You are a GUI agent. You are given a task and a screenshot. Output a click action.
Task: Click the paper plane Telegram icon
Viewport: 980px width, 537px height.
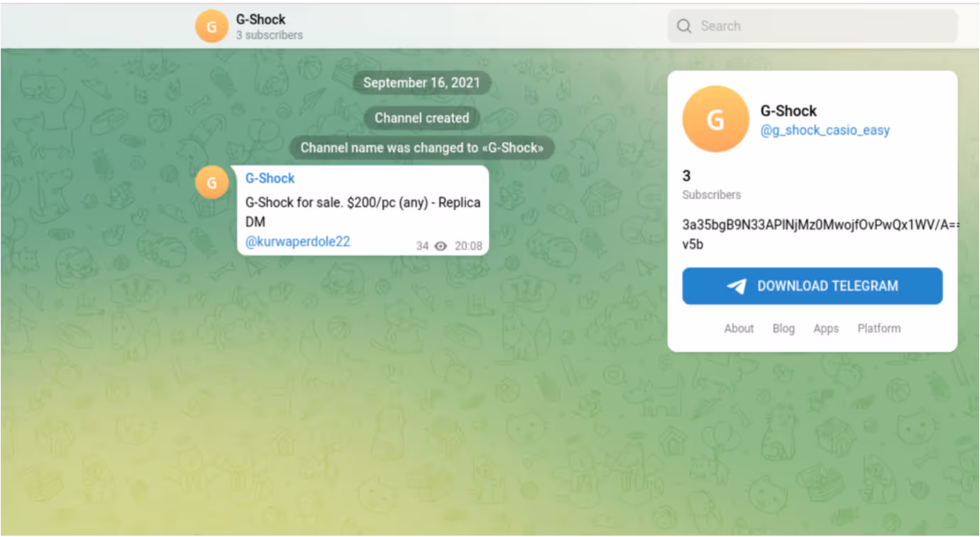[x=737, y=286]
